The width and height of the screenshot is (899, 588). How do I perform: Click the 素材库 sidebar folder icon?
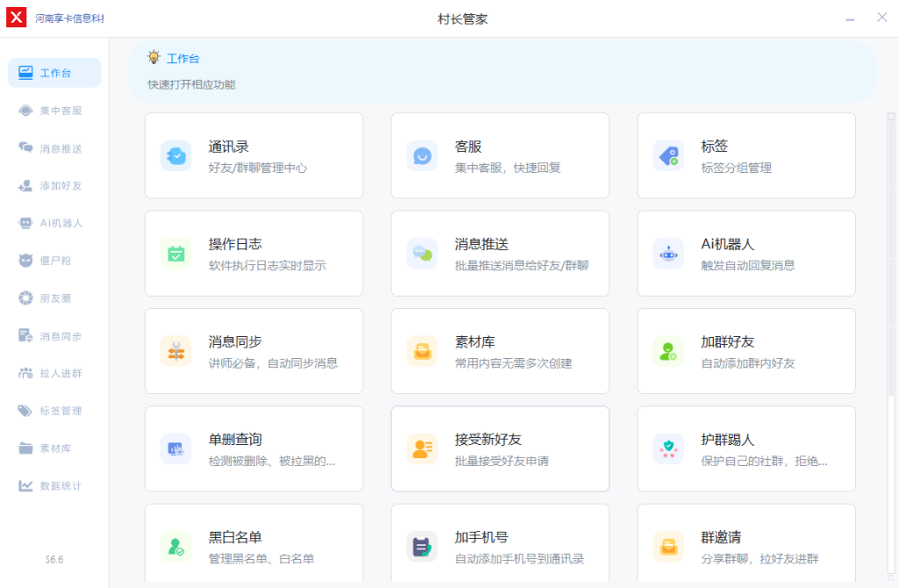point(25,448)
